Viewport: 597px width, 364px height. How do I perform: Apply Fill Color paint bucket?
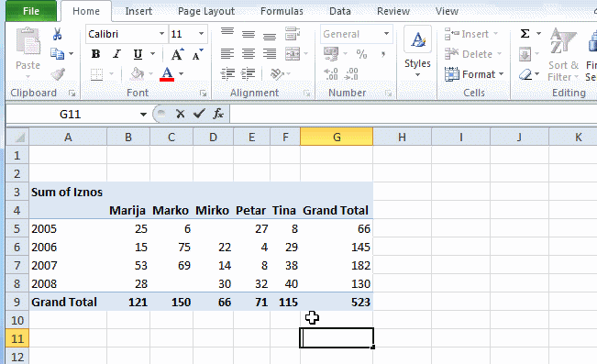[x=137, y=74]
